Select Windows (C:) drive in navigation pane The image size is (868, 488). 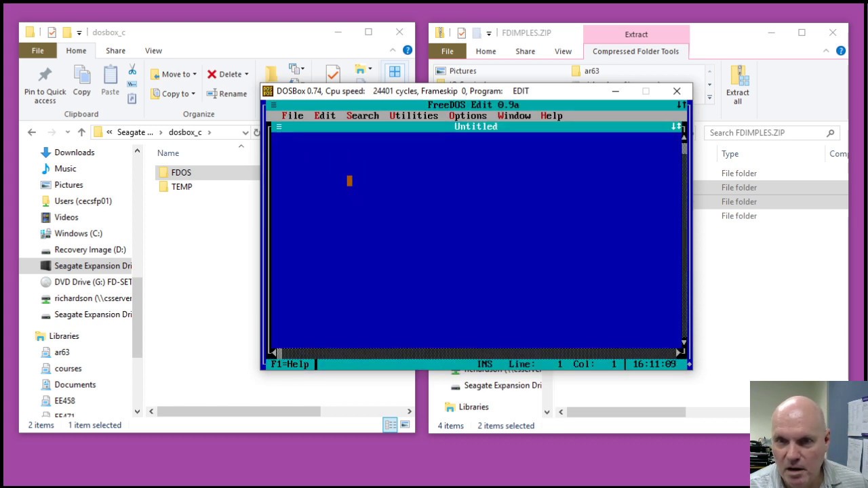(78, 234)
